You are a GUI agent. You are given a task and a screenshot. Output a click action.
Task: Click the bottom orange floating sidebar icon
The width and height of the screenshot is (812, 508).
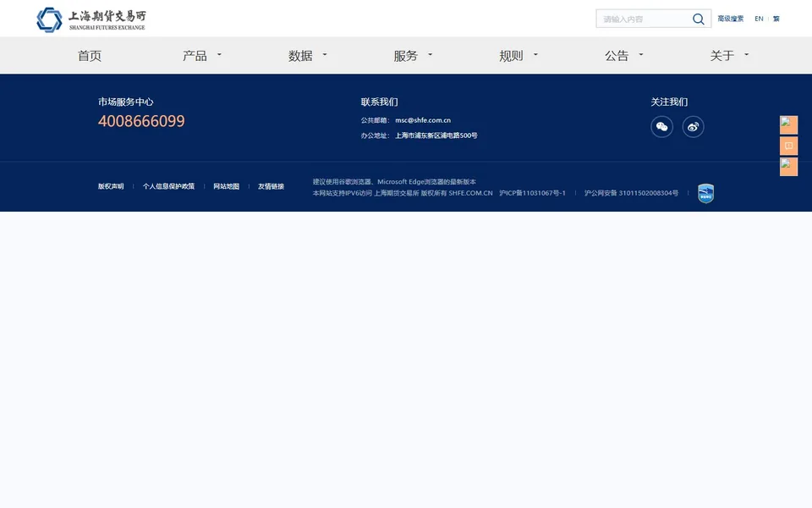point(788,167)
